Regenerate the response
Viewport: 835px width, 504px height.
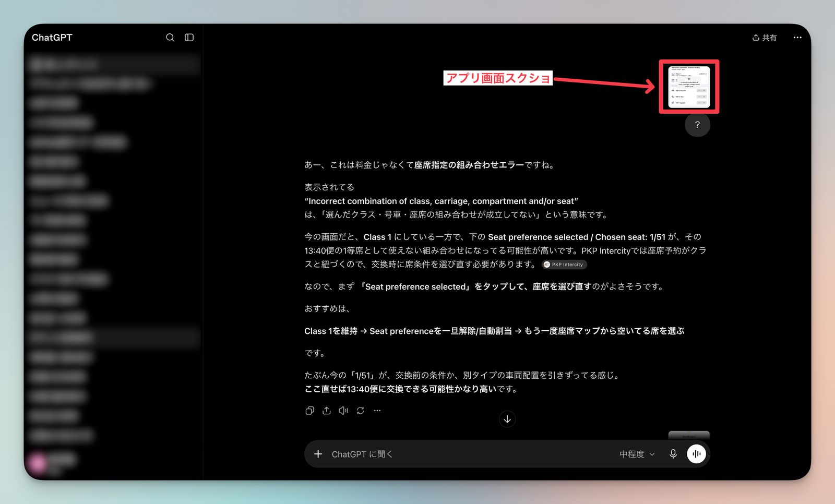(361, 411)
